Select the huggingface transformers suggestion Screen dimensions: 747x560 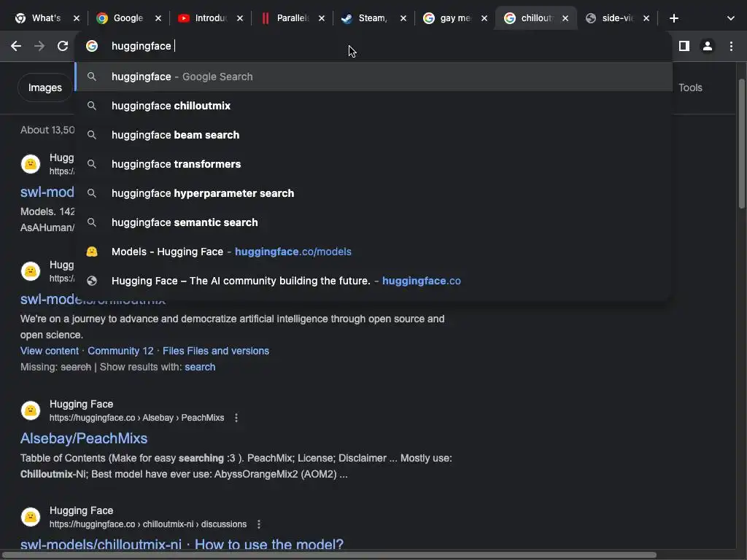373,164
